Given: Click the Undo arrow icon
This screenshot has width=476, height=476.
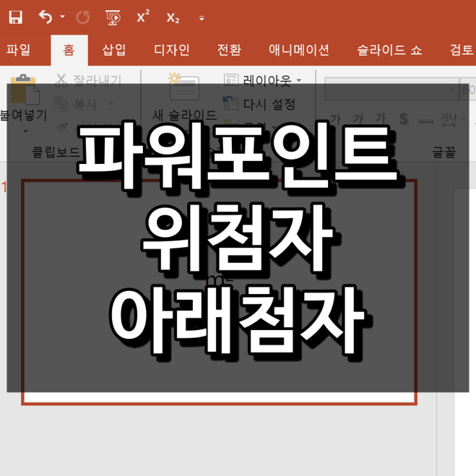Looking at the screenshot, I should coord(45,17).
